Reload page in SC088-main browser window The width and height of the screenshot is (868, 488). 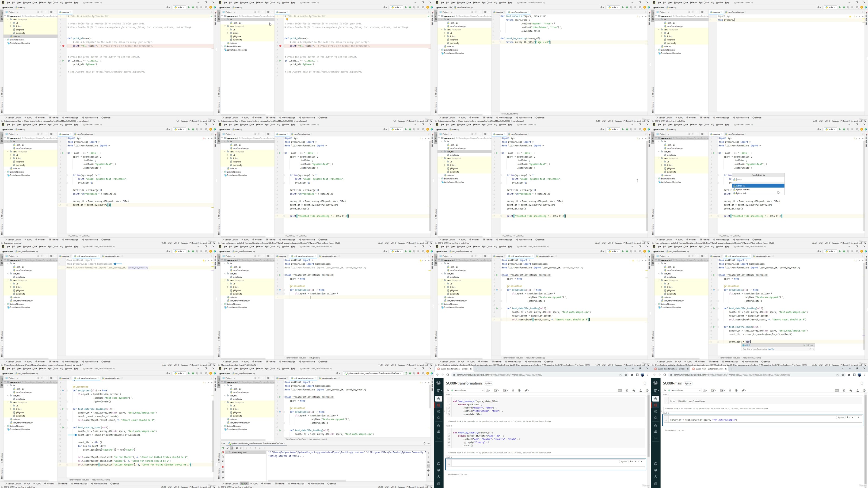pyautogui.click(x=665, y=375)
